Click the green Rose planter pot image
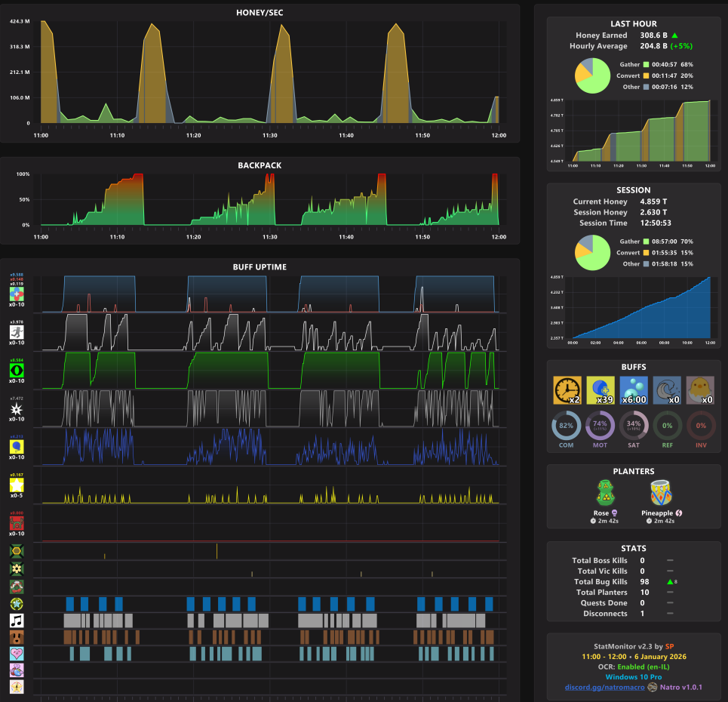 (606, 493)
